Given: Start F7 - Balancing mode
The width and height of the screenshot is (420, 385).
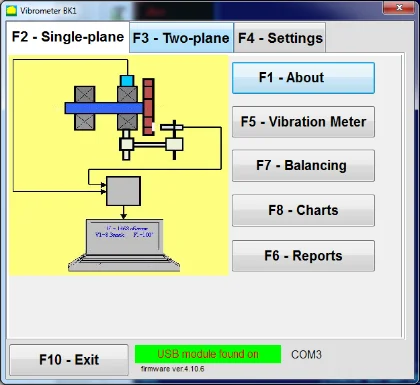Looking at the screenshot, I should [303, 166].
